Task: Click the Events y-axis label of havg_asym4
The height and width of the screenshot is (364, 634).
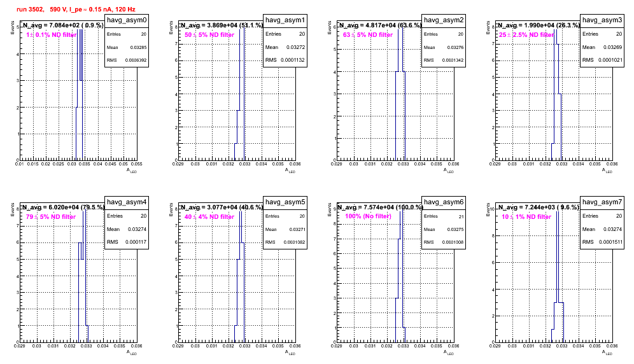Action: 12,209
